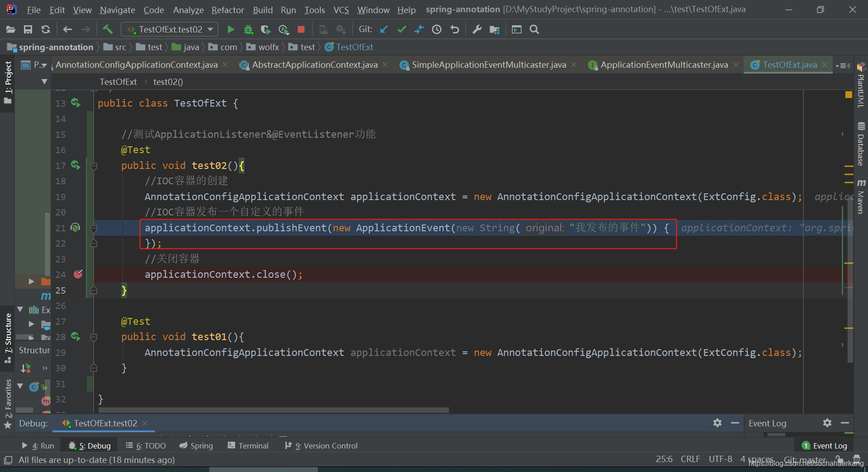868x472 pixels.
Task: Hide the Debug panel with the minus icon
Action: click(x=735, y=423)
